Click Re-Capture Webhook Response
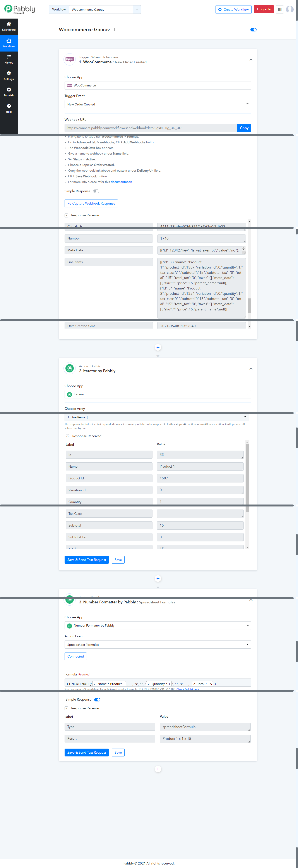The image size is (298, 868). [x=91, y=203]
